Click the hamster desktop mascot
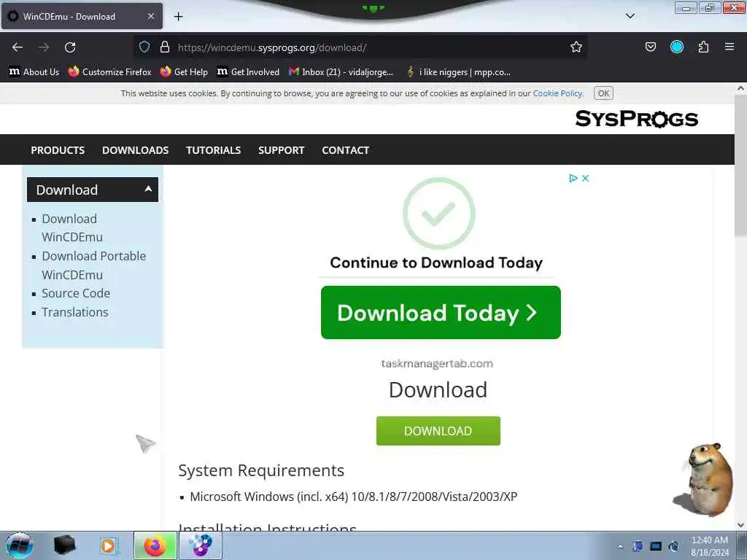Screen dimensions: 747x560 click(x=704, y=479)
